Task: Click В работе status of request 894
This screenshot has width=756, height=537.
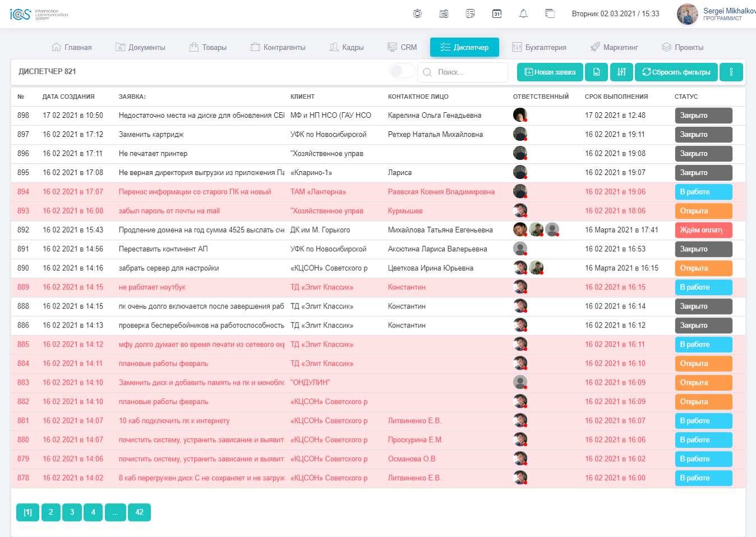Action: pos(703,192)
